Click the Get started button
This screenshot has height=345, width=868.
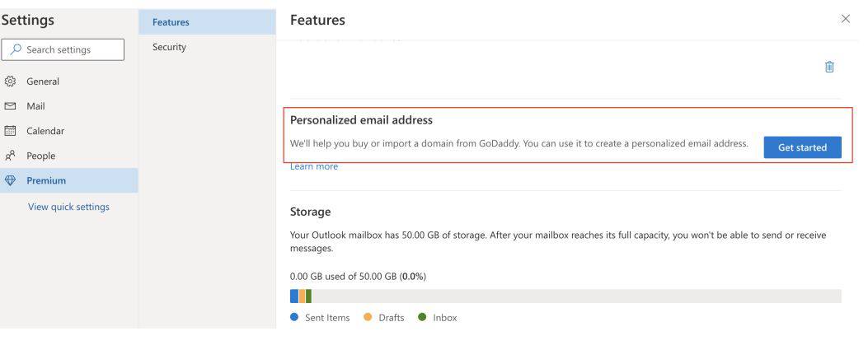pyautogui.click(x=802, y=147)
